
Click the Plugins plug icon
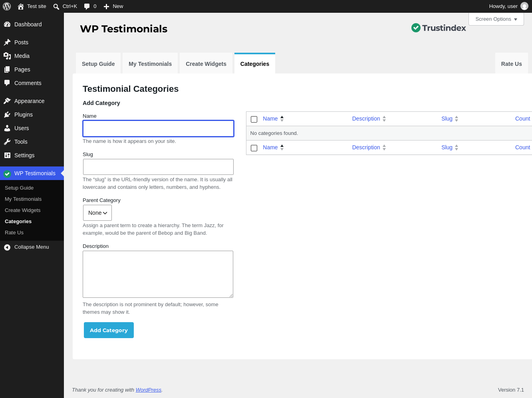7,115
